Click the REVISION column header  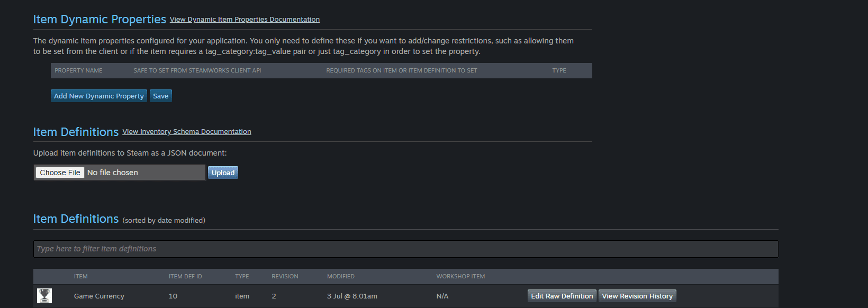285,276
